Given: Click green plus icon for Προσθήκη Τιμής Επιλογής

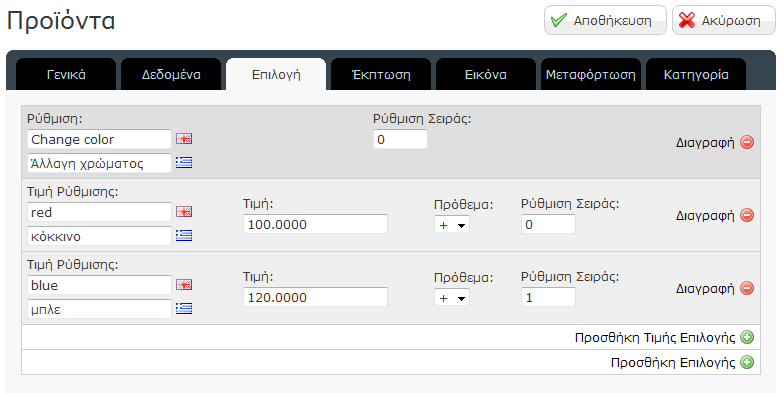Looking at the screenshot, I should [x=747, y=338].
